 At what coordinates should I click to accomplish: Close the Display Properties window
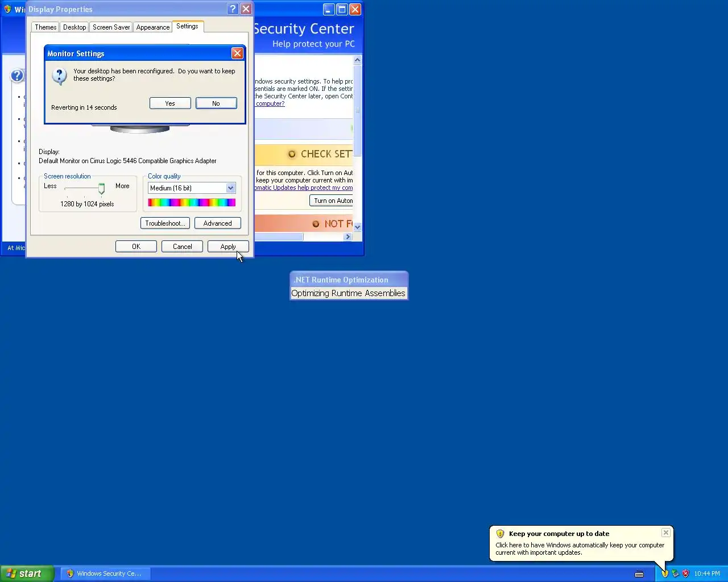pyautogui.click(x=246, y=9)
